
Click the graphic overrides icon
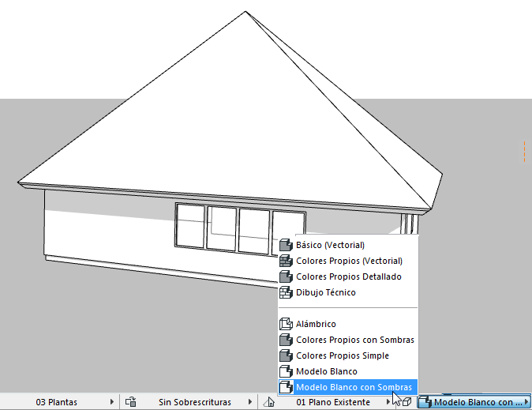131,402
